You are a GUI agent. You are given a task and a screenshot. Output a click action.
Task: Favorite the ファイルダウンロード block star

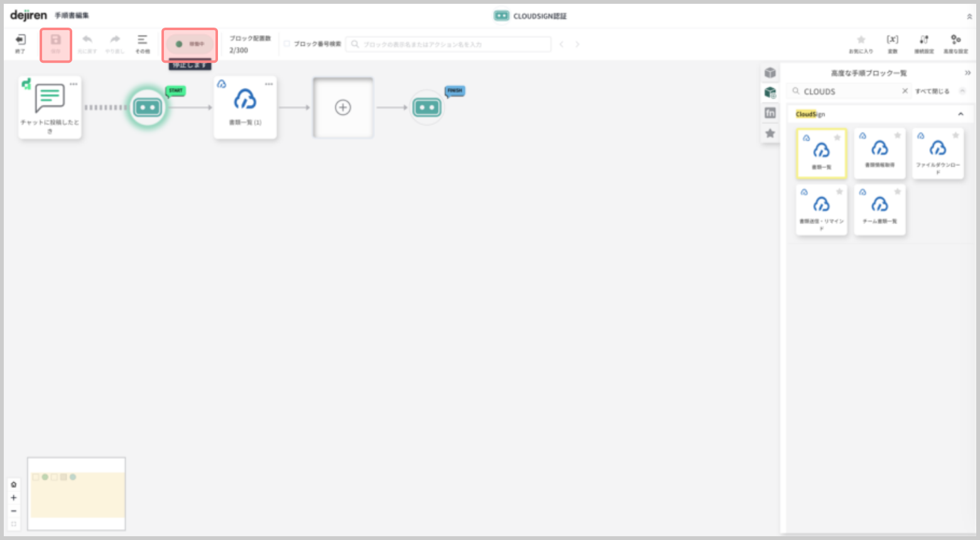click(x=955, y=136)
